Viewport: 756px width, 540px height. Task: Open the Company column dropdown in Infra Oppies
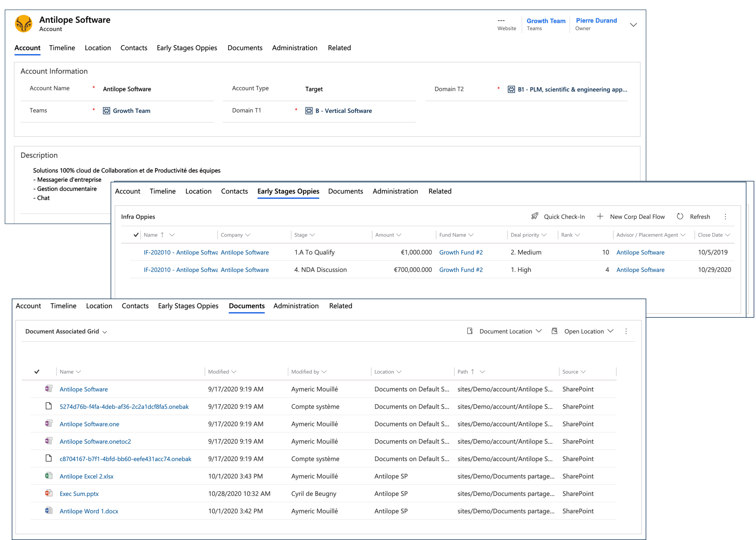248,235
